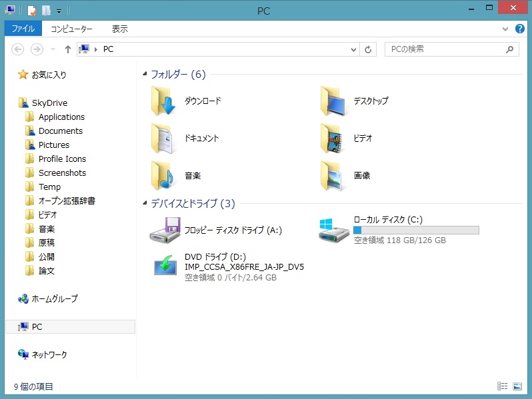Image resolution: width=532 pixels, height=399 pixels.
Task: Collapse the デバイスとドライブ (3) group
Action: coord(145,203)
